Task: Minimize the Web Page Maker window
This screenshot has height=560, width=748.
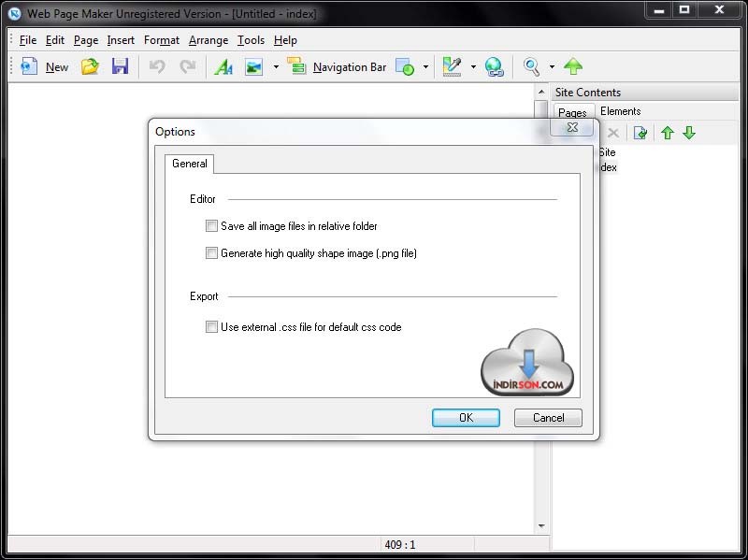Action: (660, 10)
